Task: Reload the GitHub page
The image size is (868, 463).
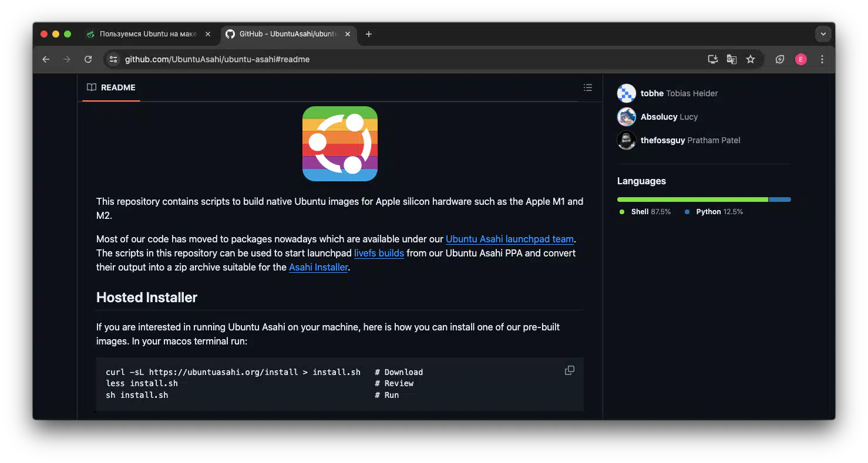Action: coord(88,59)
